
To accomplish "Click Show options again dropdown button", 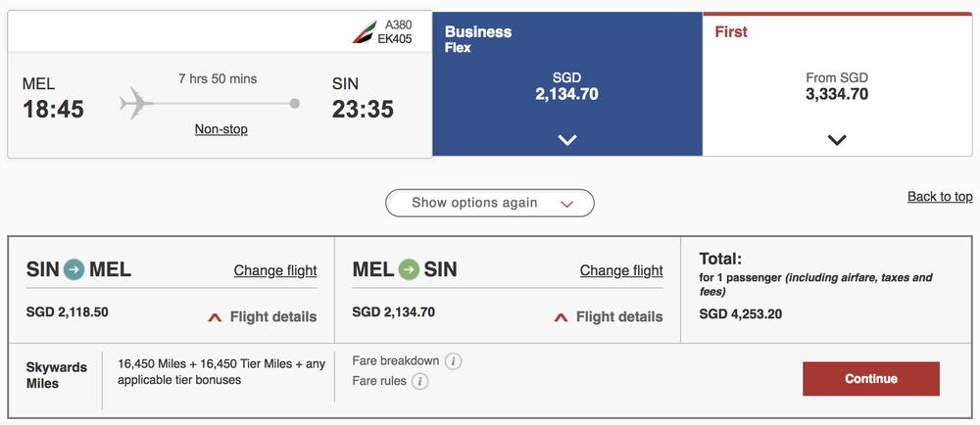I will (490, 203).
